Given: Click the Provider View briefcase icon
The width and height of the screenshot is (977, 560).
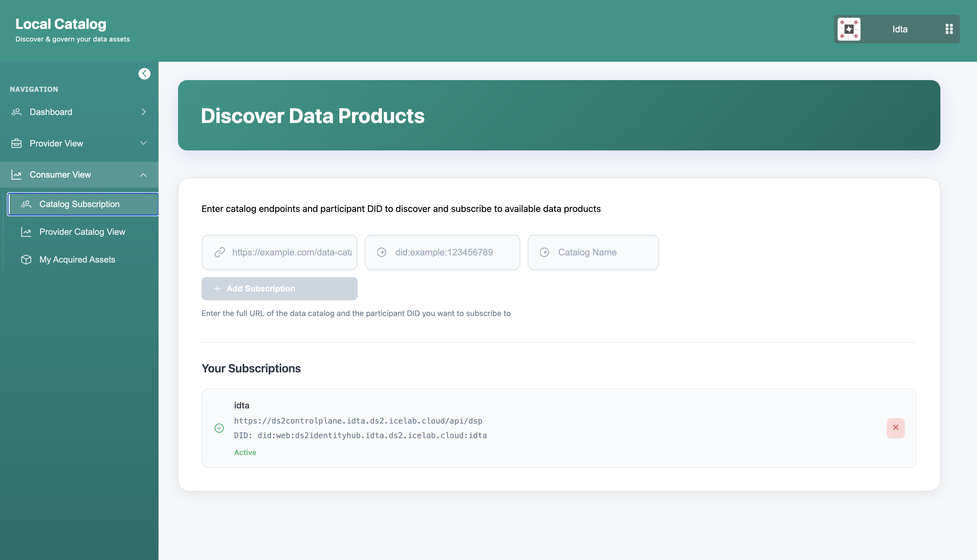Looking at the screenshot, I should 17,143.
